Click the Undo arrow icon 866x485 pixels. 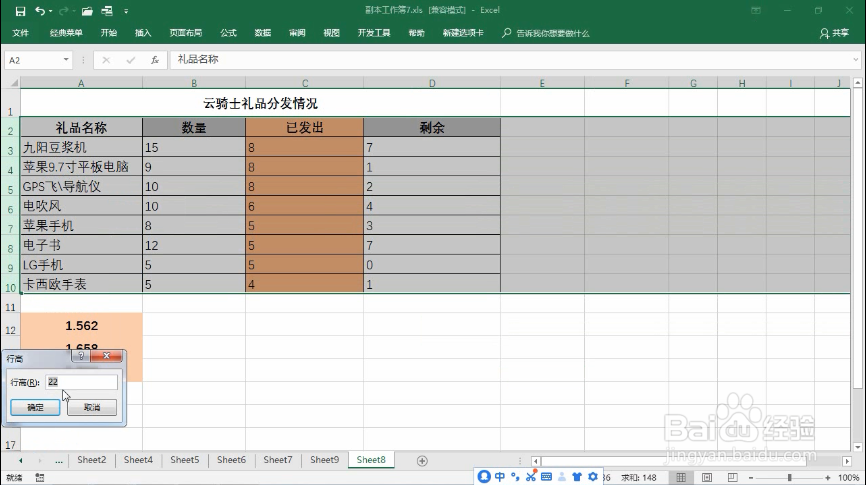coord(39,10)
